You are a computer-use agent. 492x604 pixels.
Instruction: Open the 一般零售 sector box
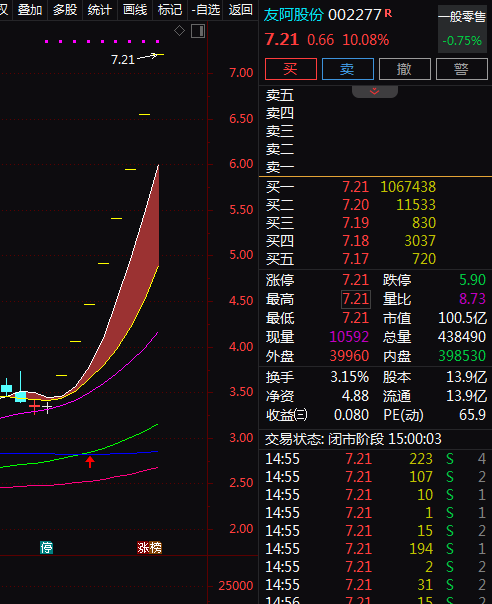pyautogui.click(x=462, y=29)
